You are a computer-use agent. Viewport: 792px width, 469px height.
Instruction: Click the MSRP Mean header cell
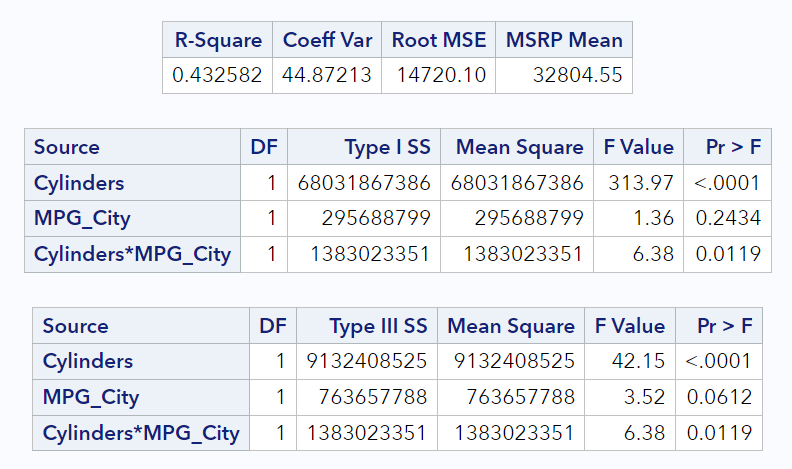564,41
